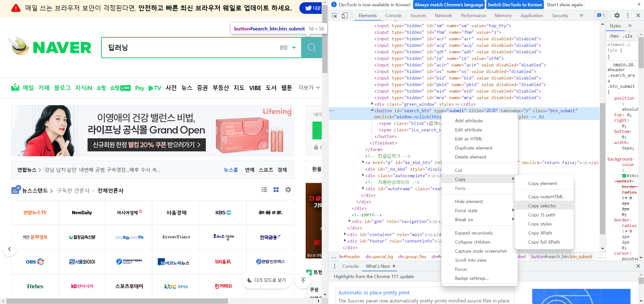
Task: Click the Switch DevTools to Korean button
Action: [515, 5]
